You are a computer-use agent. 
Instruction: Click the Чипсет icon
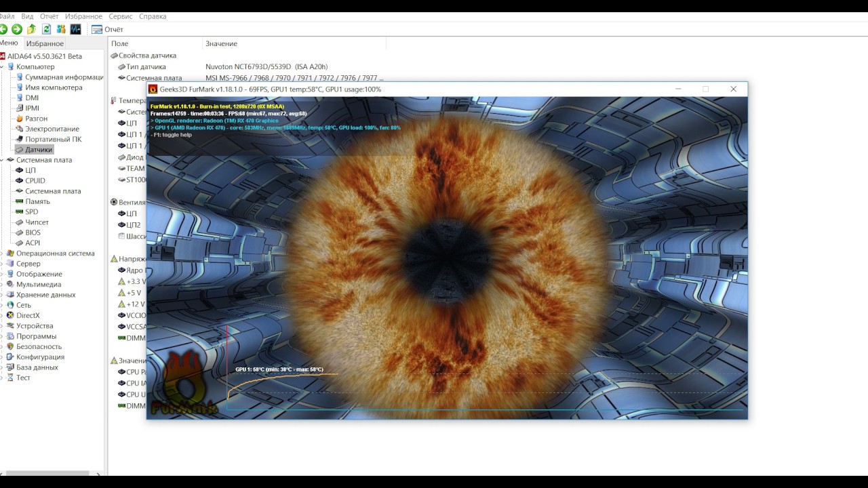[19, 222]
